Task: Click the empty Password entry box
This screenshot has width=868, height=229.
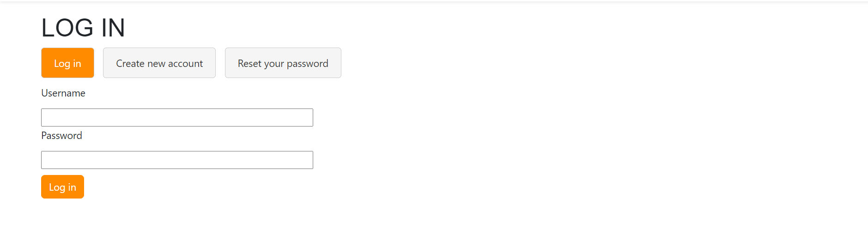Action: tap(177, 160)
